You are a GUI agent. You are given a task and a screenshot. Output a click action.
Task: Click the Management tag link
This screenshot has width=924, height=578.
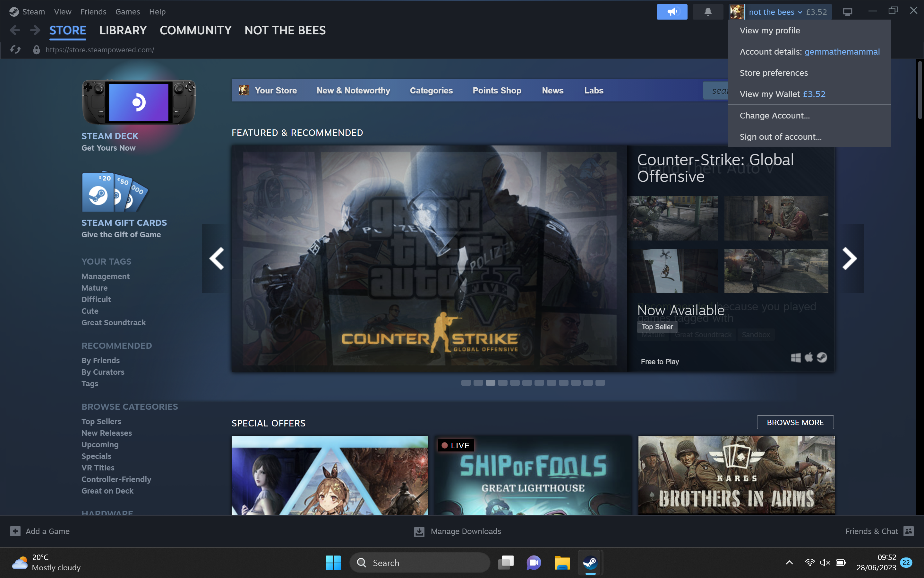[x=105, y=276]
